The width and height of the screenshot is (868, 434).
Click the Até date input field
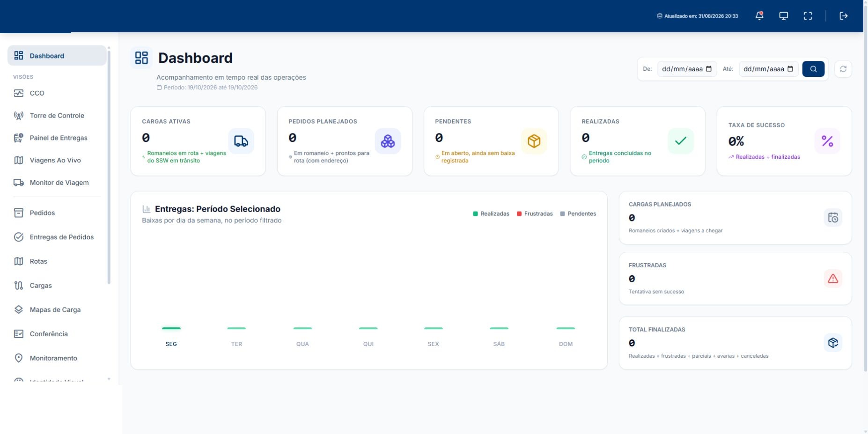768,69
